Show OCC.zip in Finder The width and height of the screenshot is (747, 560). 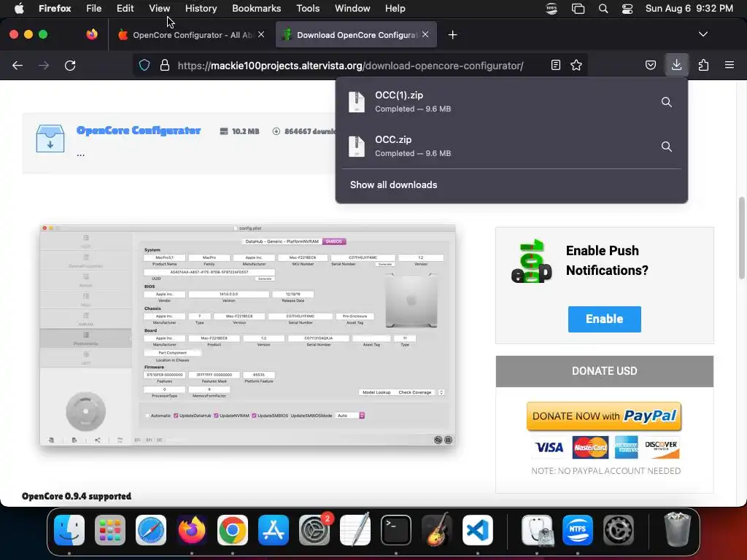point(667,146)
